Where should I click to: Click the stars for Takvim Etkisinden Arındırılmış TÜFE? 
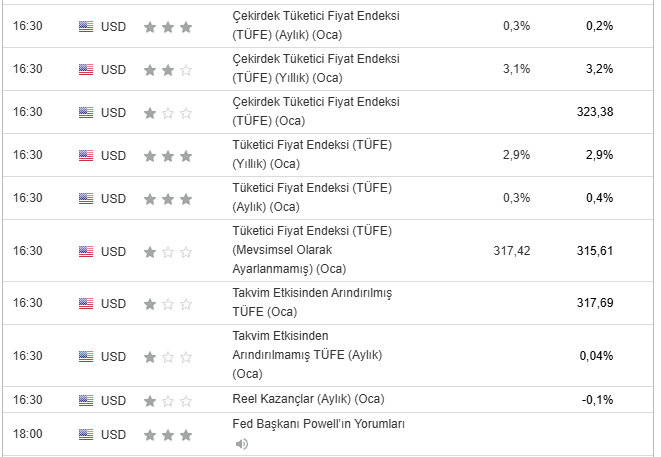point(167,303)
